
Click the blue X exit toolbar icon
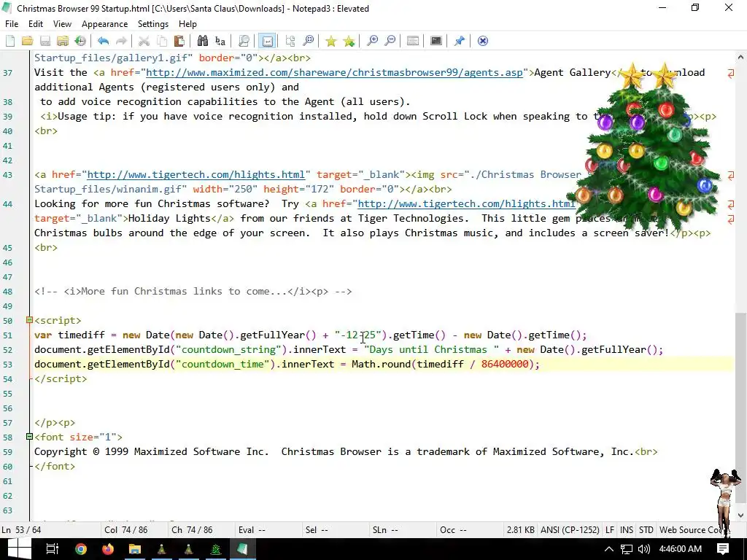pos(483,41)
